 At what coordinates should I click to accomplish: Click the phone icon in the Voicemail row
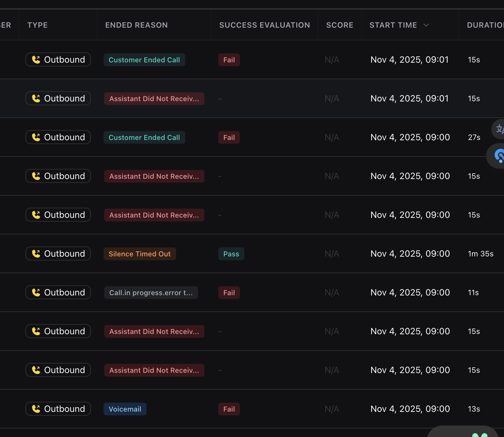36,409
